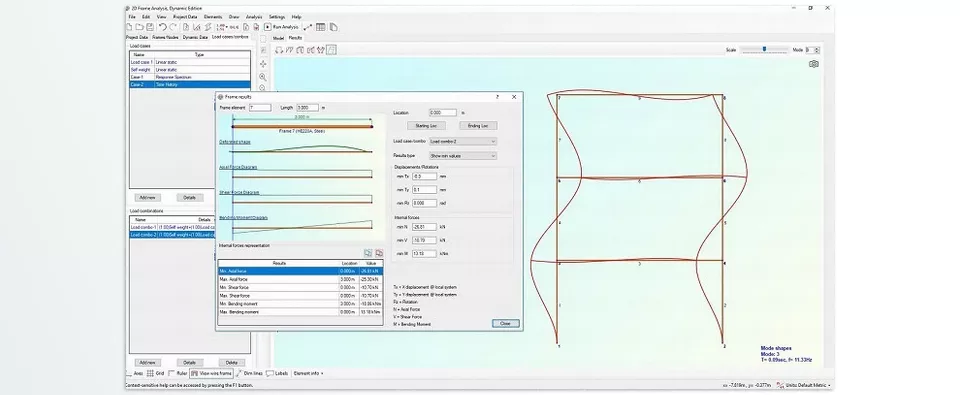Click the Ending Loc button
The image size is (960, 395).
[x=478, y=126]
